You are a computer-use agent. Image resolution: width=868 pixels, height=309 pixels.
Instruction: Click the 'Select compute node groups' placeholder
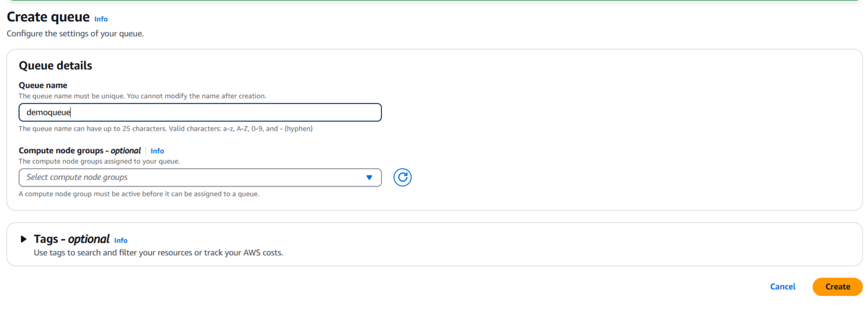coord(77,178)
